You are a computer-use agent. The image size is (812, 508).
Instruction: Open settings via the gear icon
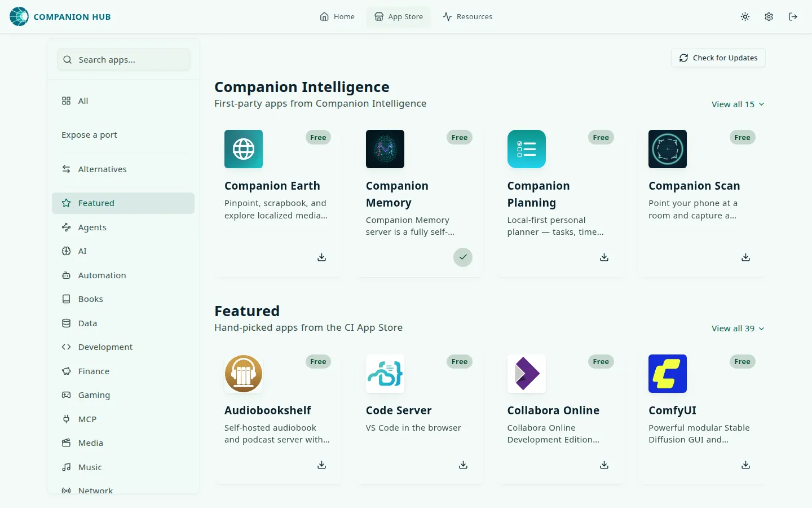(x=769, y=17)
